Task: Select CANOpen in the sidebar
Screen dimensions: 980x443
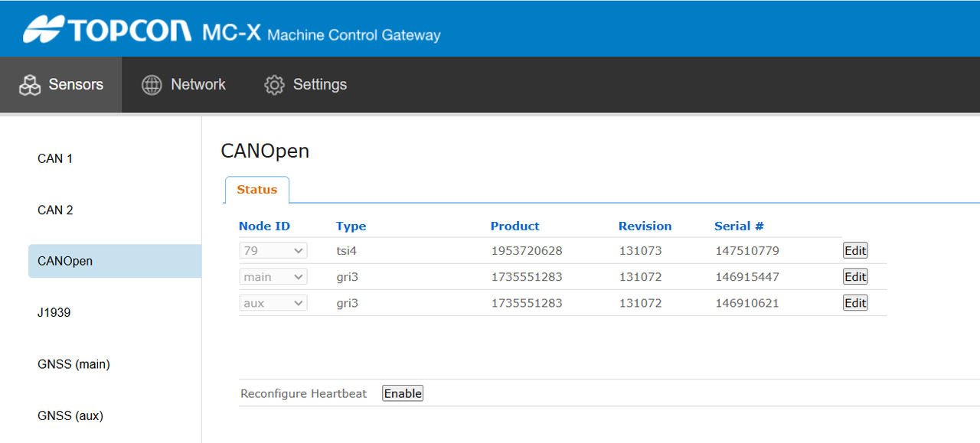Action: tap(65, 261)
